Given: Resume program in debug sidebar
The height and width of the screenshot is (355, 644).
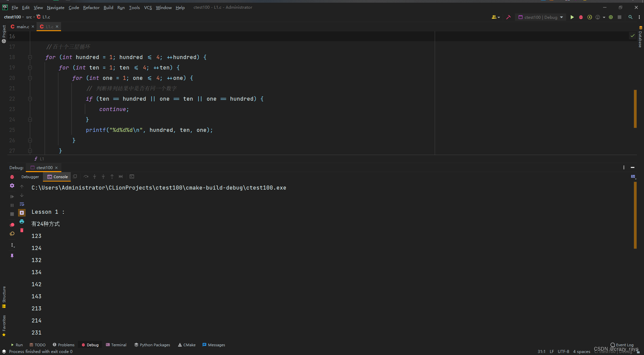Looking at the screenshot, I should [x=12, y=196].
